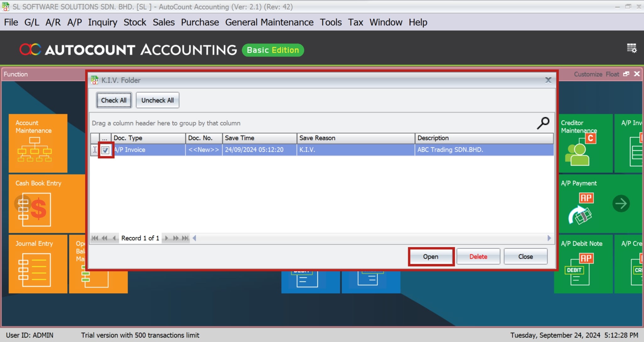Open the Purchase menu

click(x=200, y=22)
